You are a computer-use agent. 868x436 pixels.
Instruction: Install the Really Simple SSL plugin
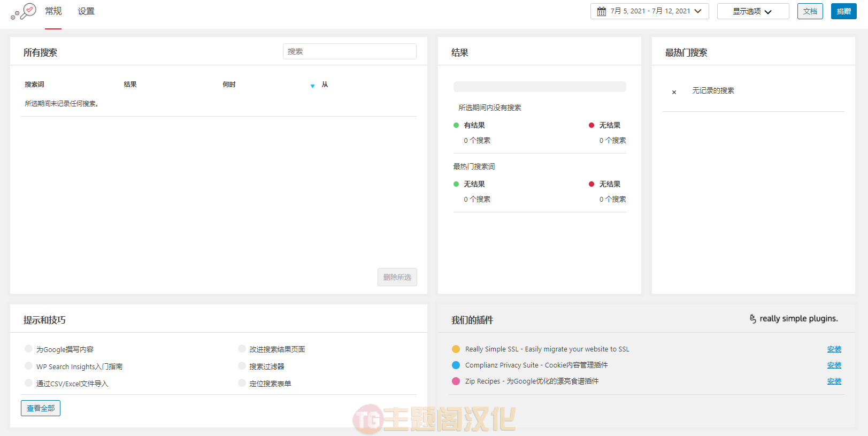(x=834, y=349)
